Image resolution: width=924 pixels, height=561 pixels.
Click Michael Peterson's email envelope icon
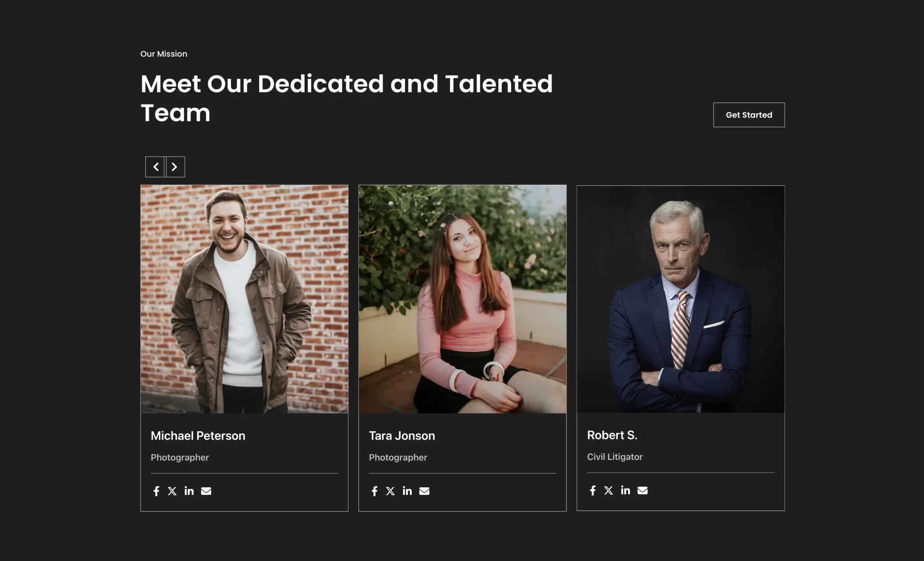pos(206,491)
